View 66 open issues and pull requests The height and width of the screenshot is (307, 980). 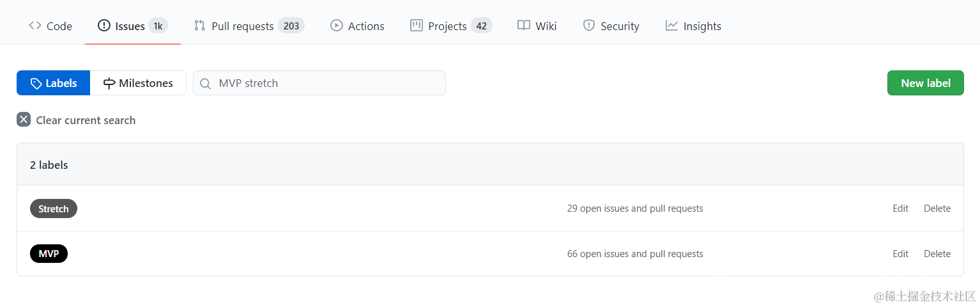[x=635, y=254]
